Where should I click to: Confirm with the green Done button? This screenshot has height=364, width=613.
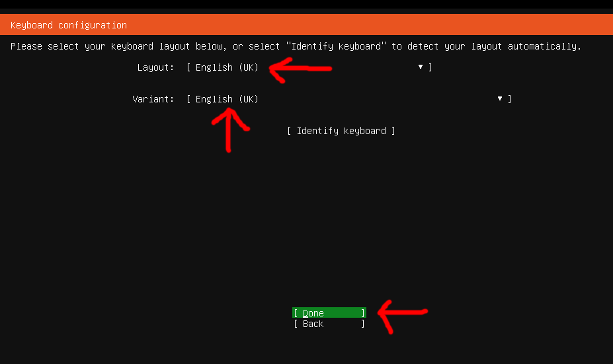[x=329, y=313]
